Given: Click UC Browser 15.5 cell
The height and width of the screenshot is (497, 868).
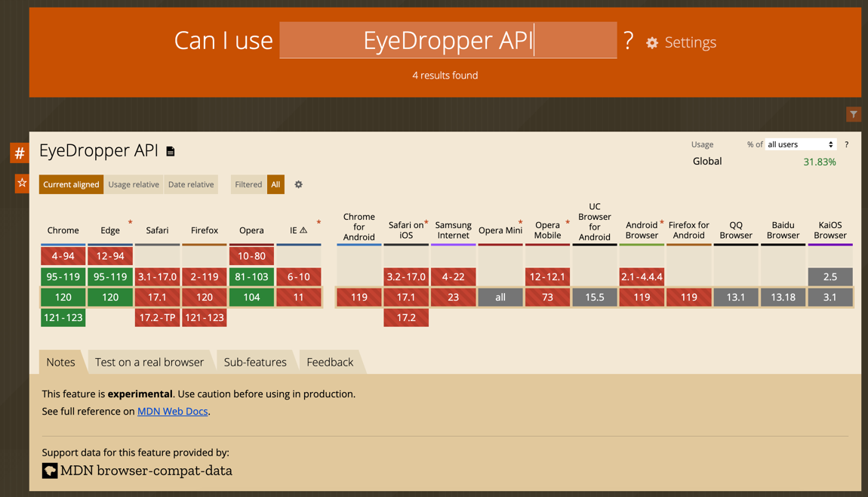Looking at the screenshot, I should [595, 297].
